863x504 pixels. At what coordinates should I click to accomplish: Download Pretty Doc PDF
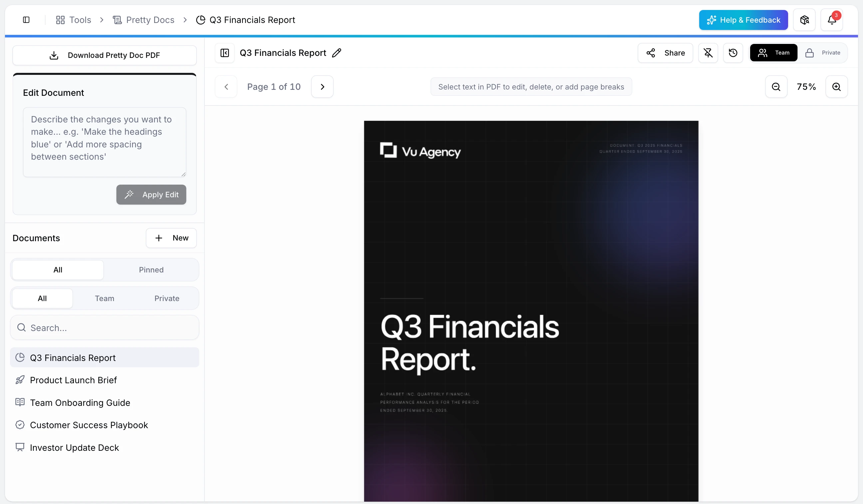(105, 55)
